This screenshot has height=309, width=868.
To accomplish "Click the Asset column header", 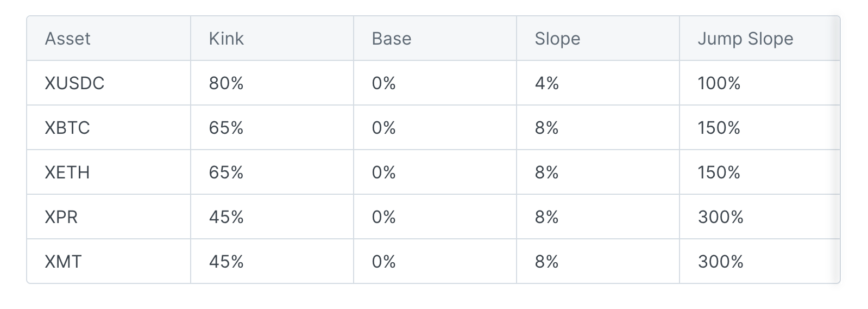I will [67, 39].
